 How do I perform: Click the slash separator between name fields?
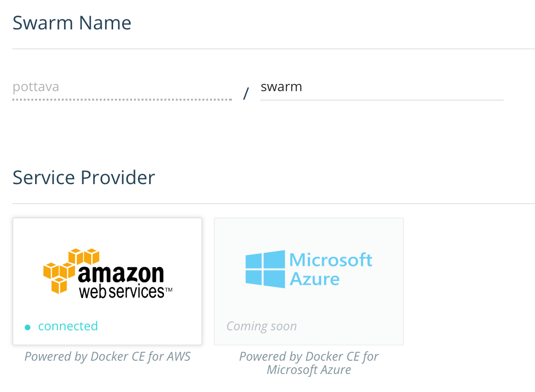[x=246, y=93]
